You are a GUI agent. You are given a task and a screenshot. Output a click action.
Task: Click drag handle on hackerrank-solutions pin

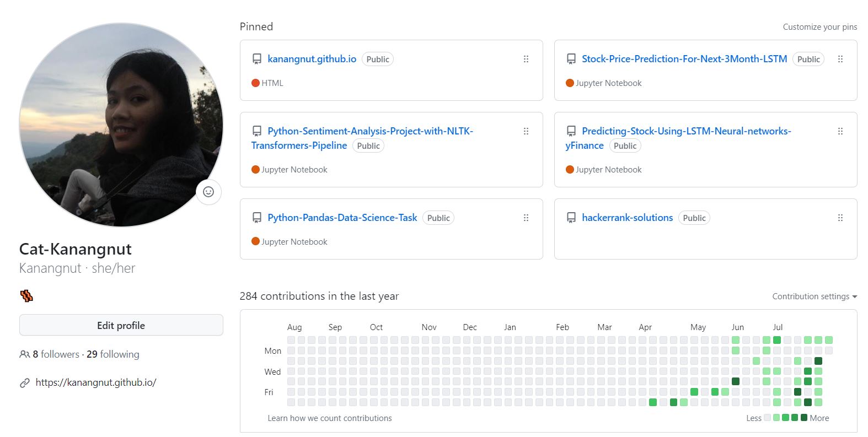point(840,218)
